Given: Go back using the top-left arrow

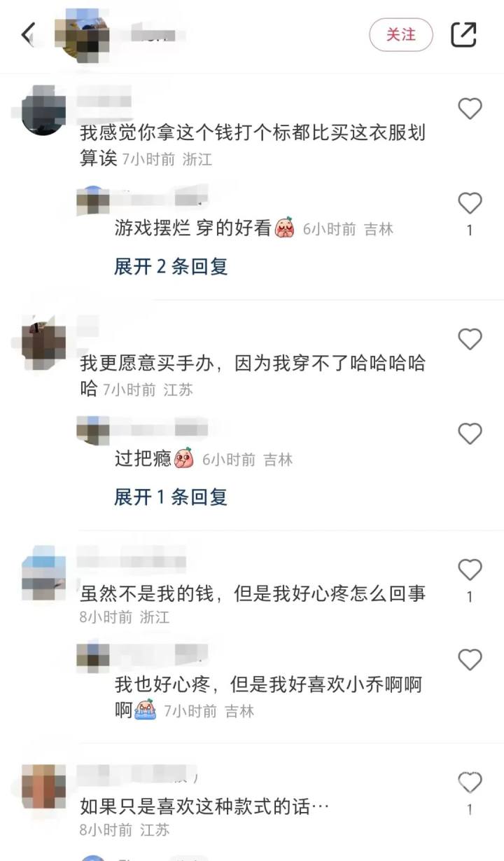Looking at the screenshot, I should coord(28,34).
